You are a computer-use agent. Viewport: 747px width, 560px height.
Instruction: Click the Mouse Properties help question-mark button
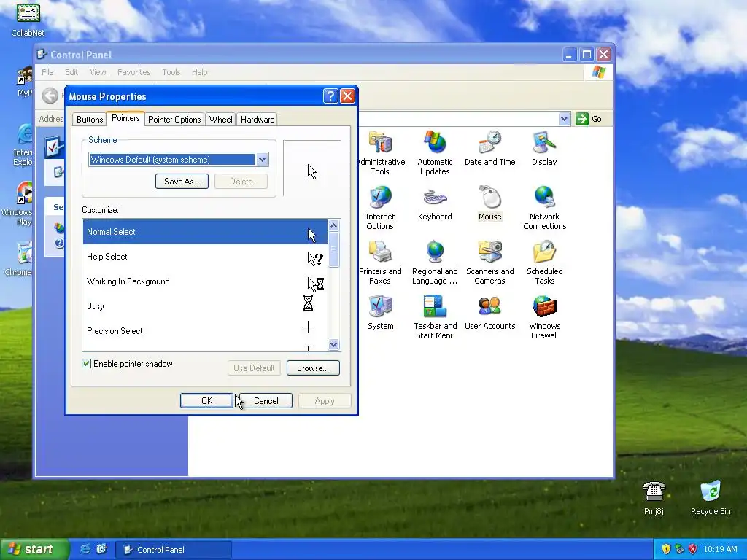(x=330, y=96)
